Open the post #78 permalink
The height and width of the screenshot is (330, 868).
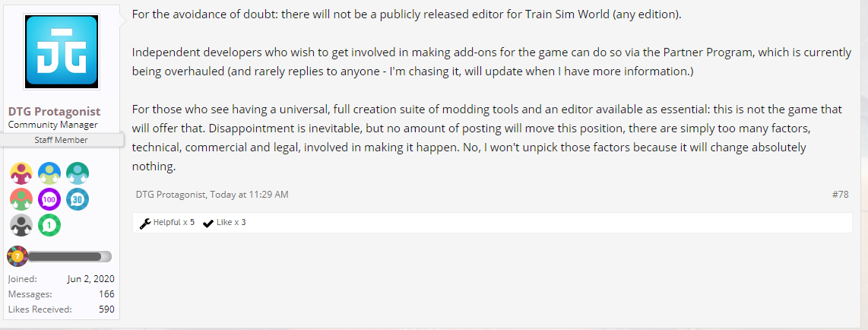coord(840,195)
